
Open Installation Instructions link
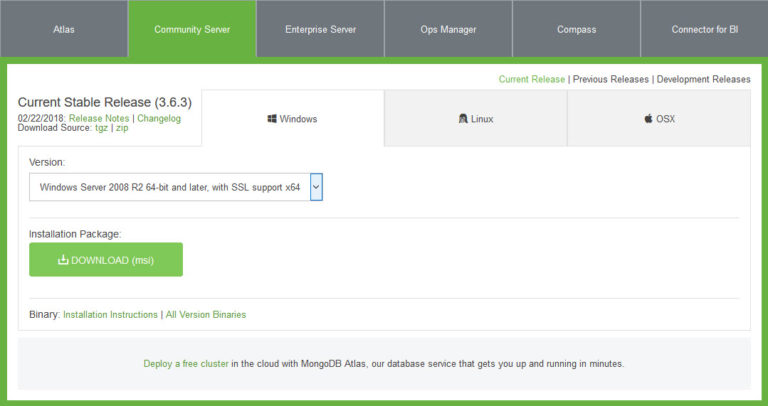(110, 314)
